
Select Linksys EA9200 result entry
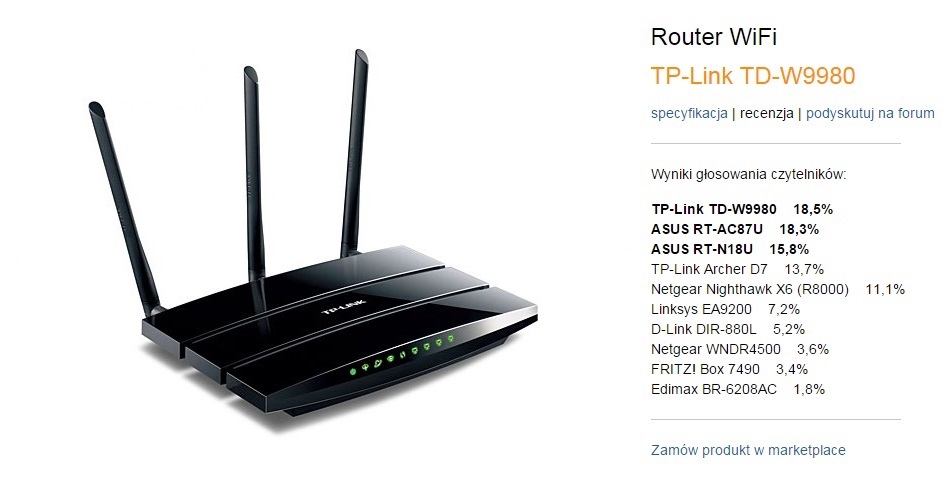tap(725, 309)
